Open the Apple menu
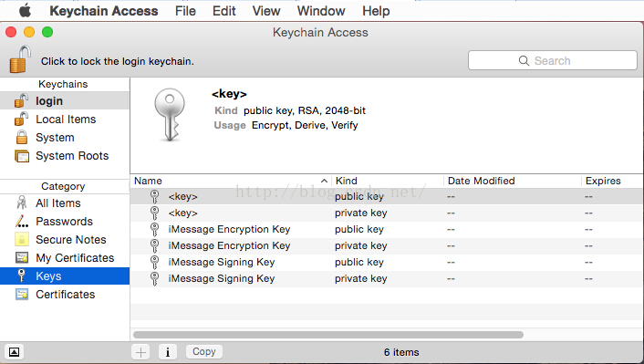Viewport: 644px width, 364px height. pyautogui.click(x=25, y=10)
